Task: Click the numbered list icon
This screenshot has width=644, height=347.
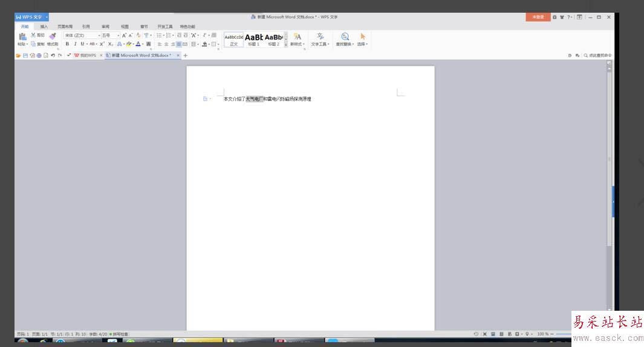Action: (168, 35)
